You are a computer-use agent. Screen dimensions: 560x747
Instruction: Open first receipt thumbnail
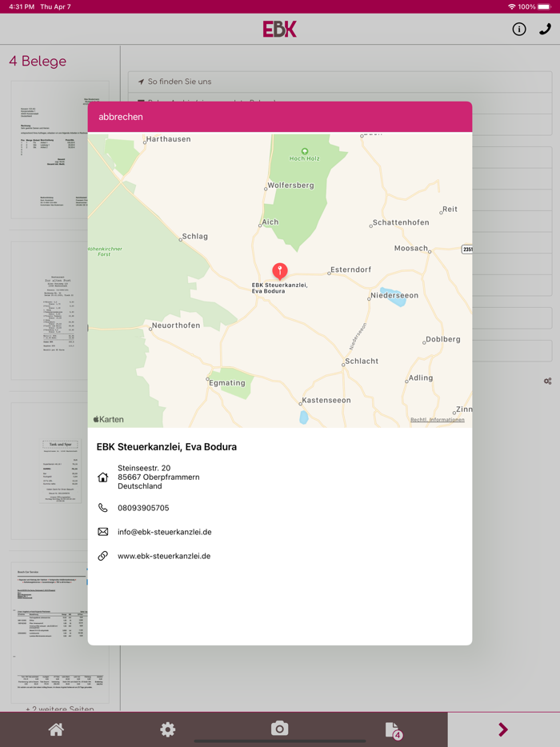(x=60, y=150)
